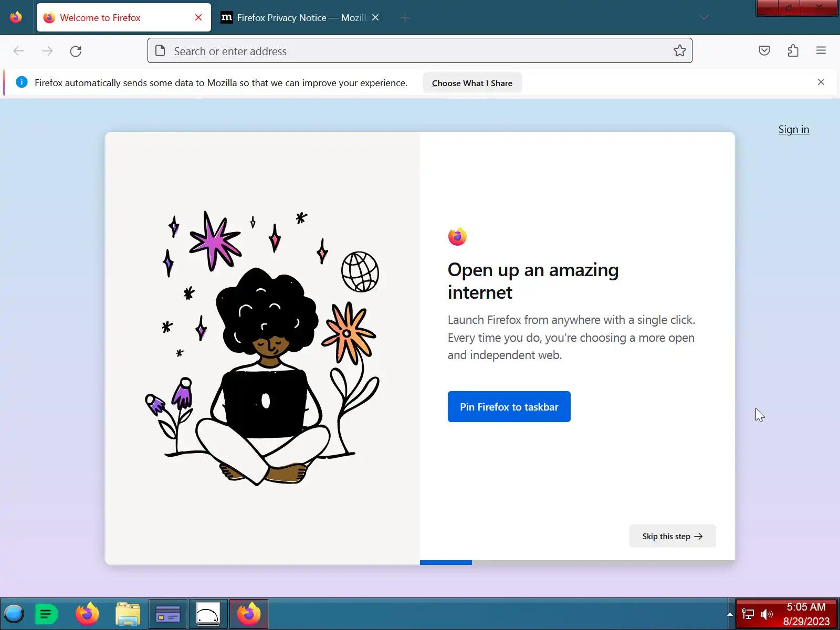Open the Firefox application hamburger menu
Image resolution: width=840 pixels, height=630 pixels.
[821, 50]
